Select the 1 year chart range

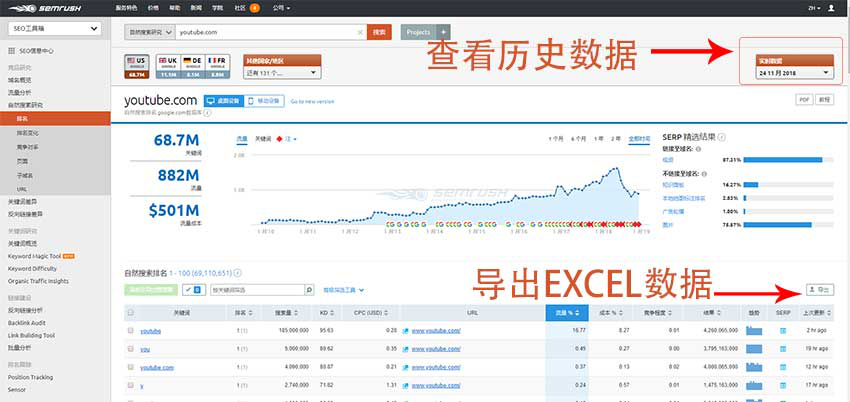[x=598, y=139]
